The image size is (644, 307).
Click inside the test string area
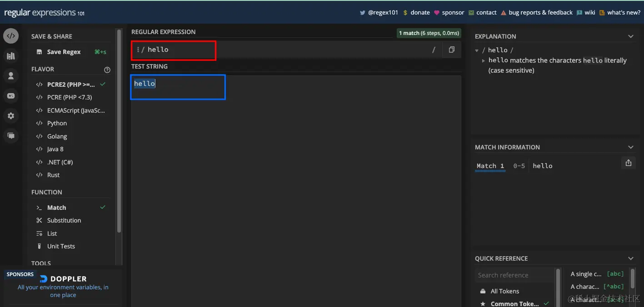point(296,191)
